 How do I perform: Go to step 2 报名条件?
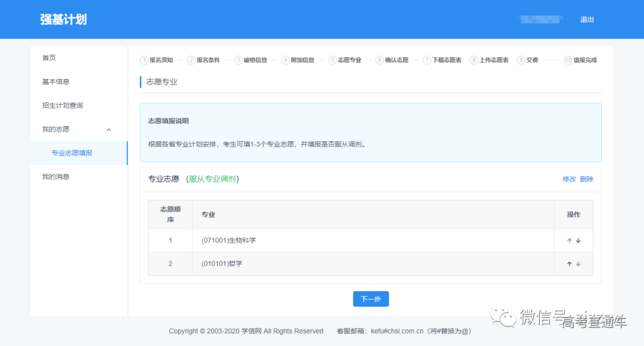pyautogui.click(x=204, y=60)
